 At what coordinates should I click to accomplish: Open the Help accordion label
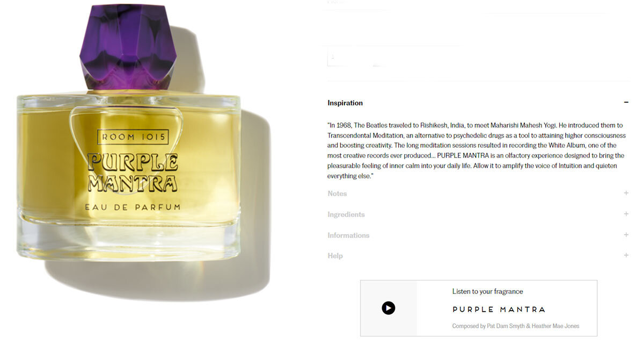[x=335, y=256]
